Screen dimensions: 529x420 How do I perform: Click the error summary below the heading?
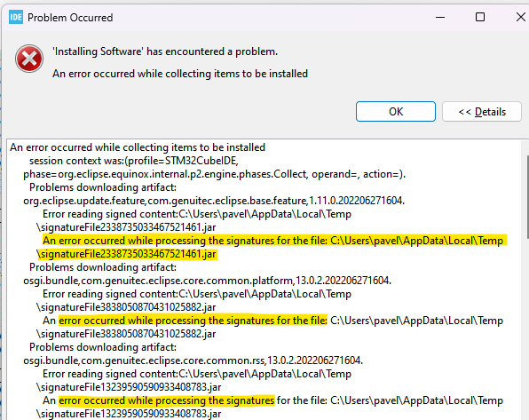(180, 74)
